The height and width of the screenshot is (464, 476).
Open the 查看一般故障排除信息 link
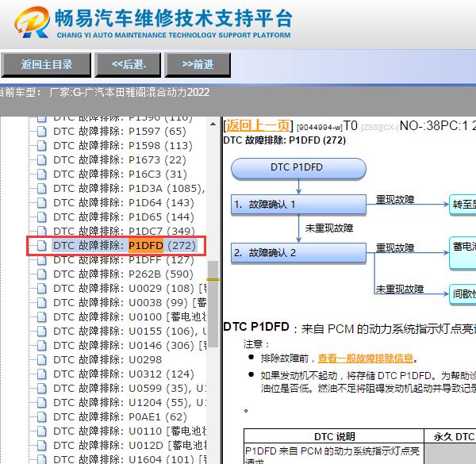click(x=366, y=359)
